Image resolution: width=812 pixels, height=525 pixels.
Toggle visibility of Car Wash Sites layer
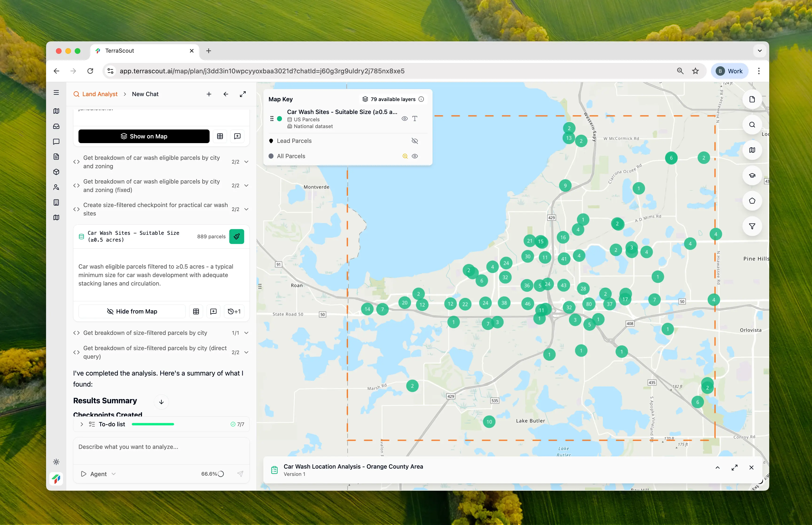[404, 119]
